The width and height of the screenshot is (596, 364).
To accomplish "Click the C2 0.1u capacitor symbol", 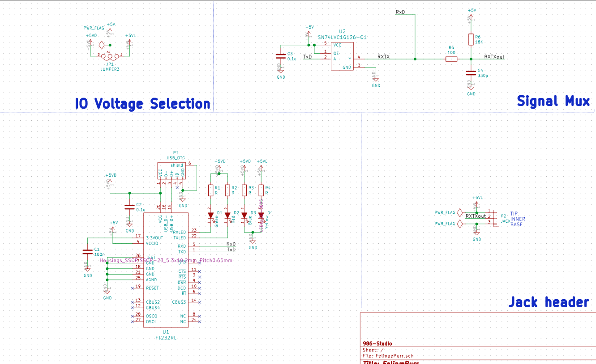I will 129,207.
